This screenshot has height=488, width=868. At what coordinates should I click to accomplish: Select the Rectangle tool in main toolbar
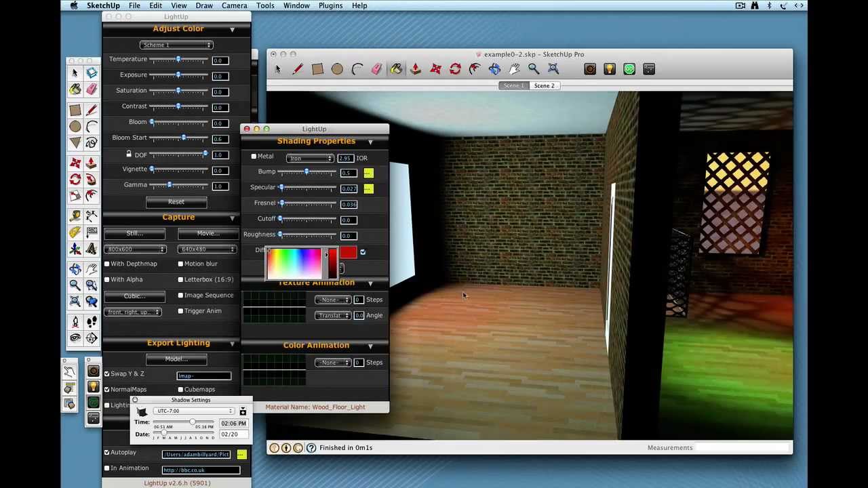pos(317,69)
